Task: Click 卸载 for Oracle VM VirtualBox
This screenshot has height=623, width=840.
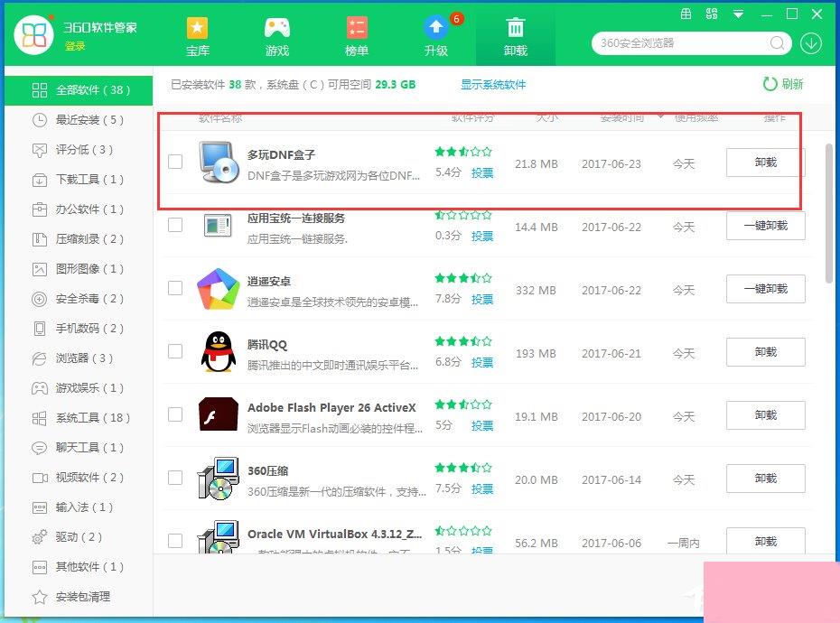Action: pos(766,541)
